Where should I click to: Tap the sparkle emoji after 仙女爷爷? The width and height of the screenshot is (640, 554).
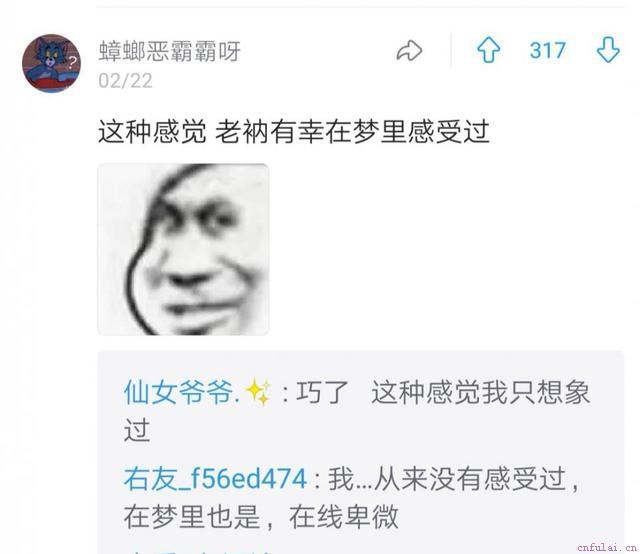(x=258, y=392)
